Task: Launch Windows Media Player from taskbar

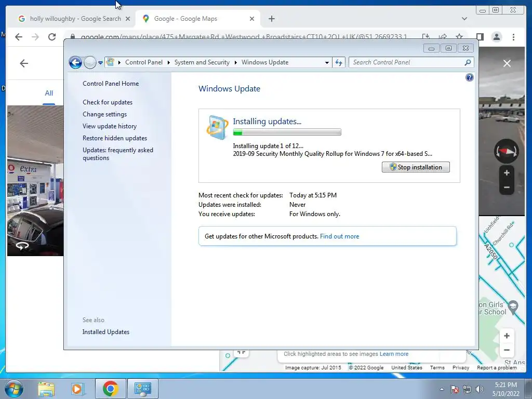Action: (78, 389)
